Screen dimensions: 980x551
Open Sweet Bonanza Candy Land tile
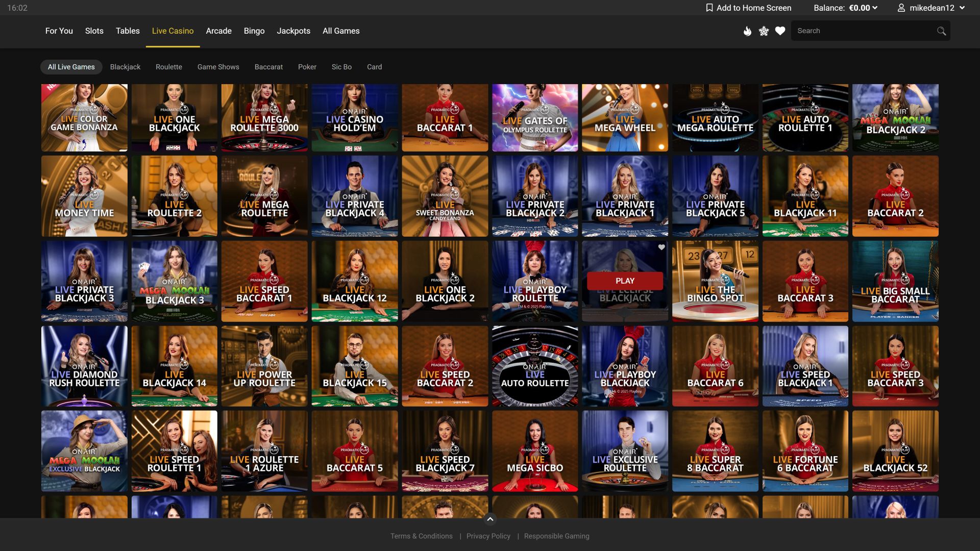[x=445, y=196]
